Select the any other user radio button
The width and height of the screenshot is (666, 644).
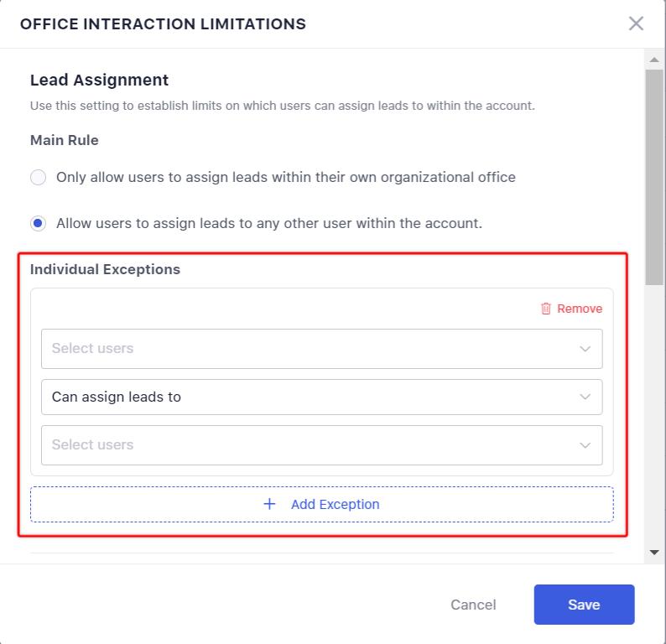[38, 224]
